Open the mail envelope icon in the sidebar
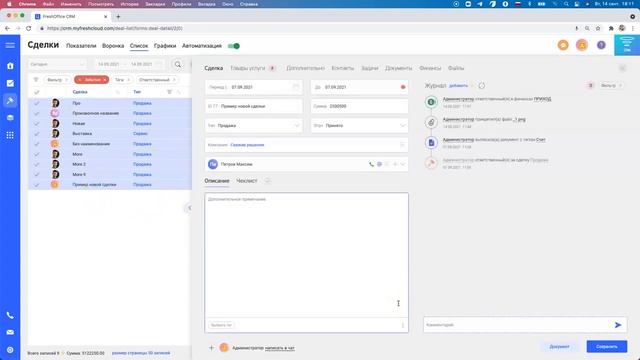The image size is (640, 360). click(10, 332)
